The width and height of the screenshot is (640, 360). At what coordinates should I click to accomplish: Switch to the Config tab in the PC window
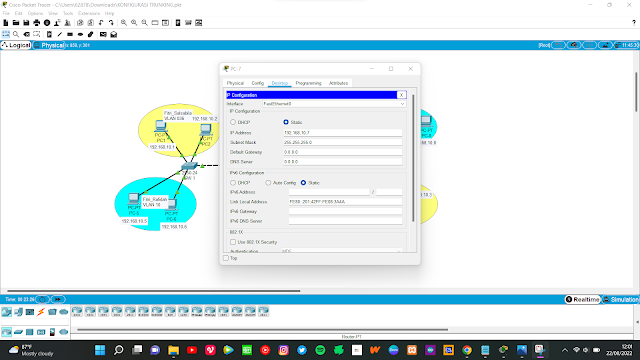point(258,83)
